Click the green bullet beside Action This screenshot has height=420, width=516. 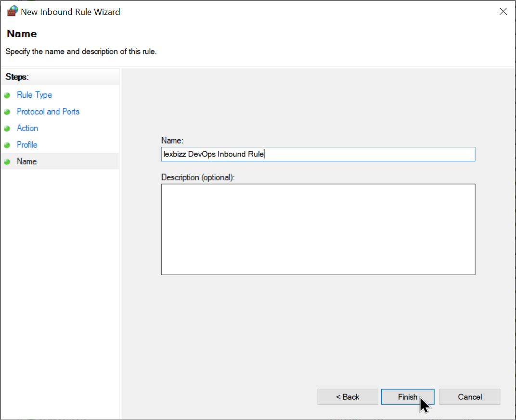7,129
